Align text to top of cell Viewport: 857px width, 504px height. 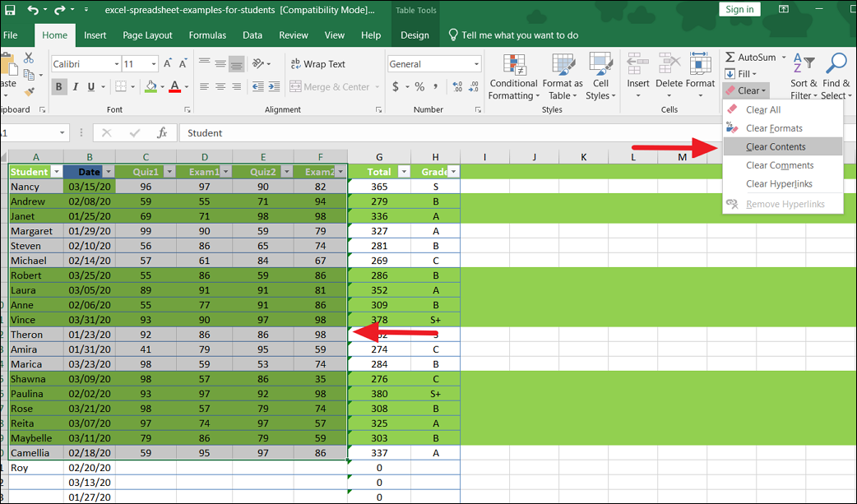205,63
